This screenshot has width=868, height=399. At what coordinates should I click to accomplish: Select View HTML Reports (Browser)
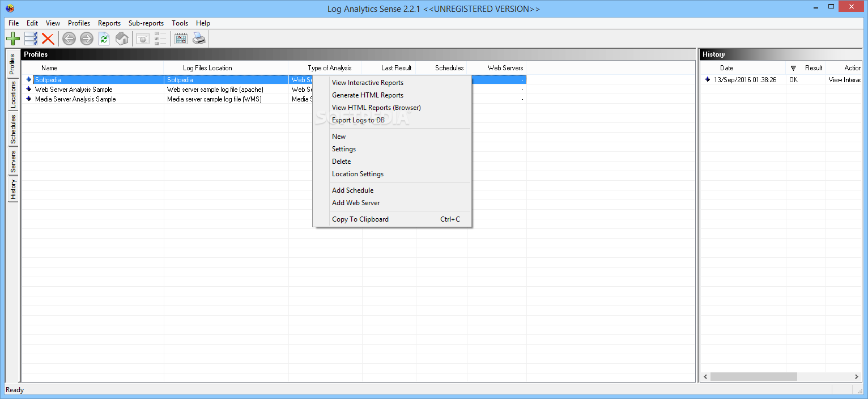392,108
